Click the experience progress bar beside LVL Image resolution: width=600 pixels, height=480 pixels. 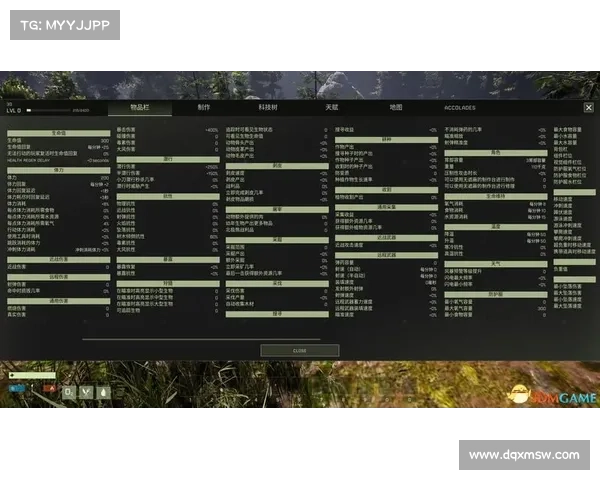coord(49,110)
